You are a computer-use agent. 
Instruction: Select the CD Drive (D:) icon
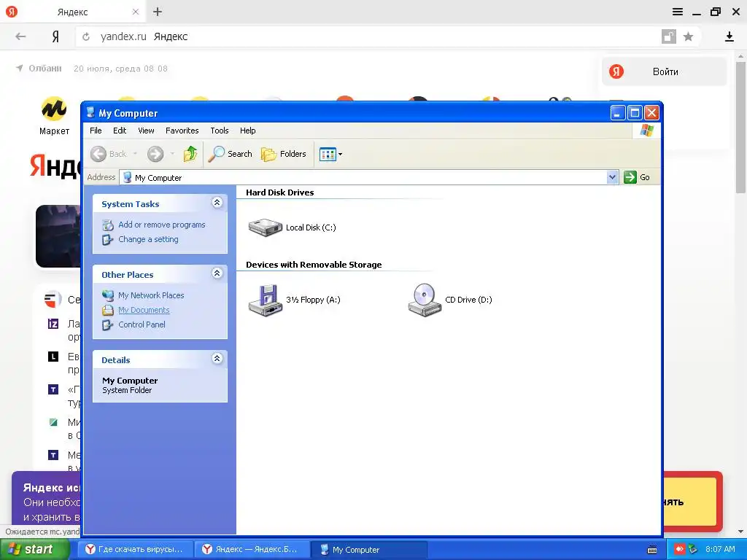pos(425,300)
